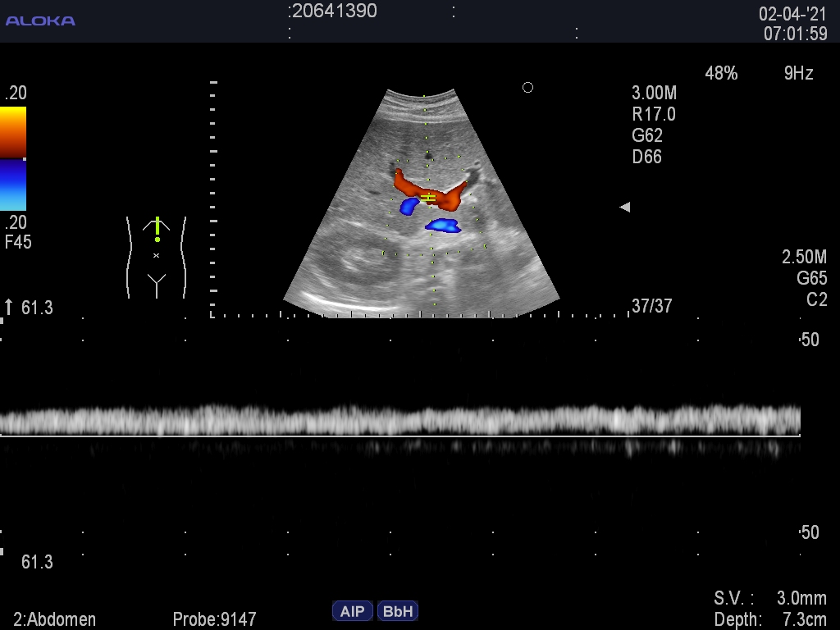
Task: Click the blue color Doppler scale bar
Action: click(13, 185)
